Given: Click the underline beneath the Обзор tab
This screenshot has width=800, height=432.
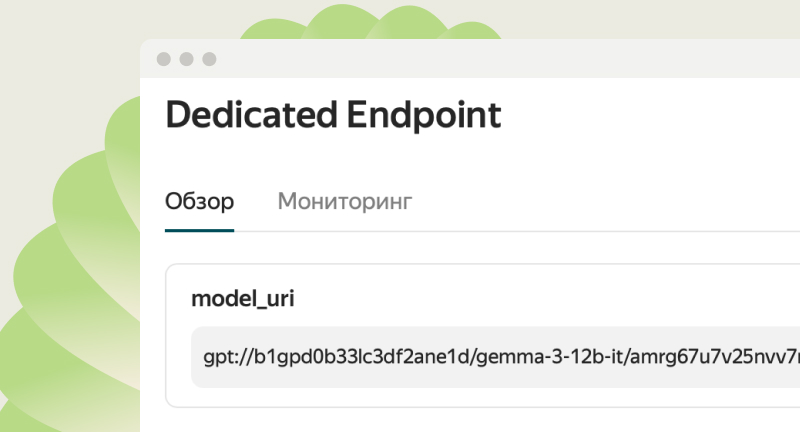Looking at the screenshot, I should [x=199, y=230].
